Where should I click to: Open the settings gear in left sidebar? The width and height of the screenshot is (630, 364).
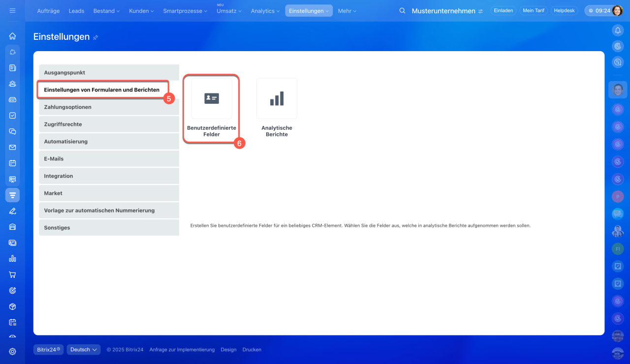pos(12,352)
